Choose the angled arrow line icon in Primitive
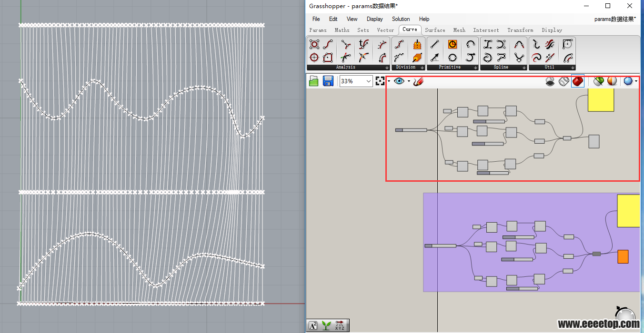The height and width of the screenshot is (333, 644). click(x=434, y=58)
